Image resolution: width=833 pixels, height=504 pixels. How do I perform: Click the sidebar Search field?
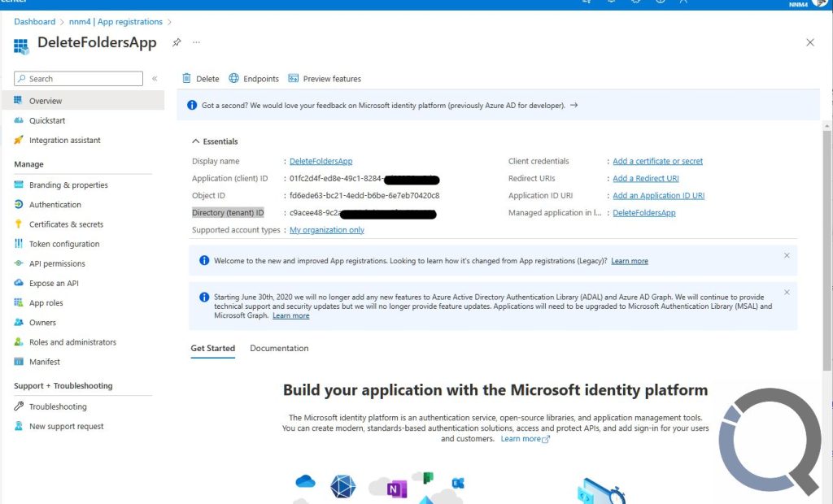pos(78,79)
